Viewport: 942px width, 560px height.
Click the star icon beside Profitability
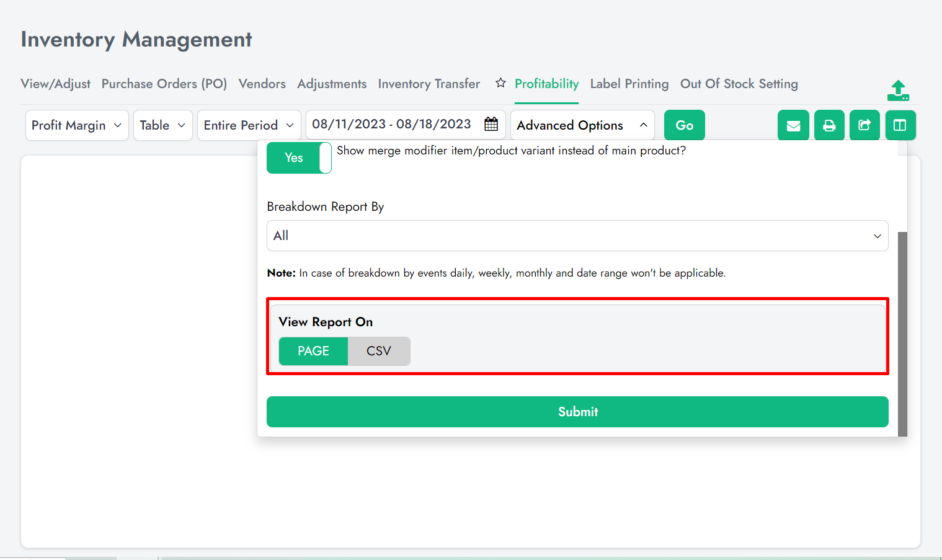click(x=500, y=83)
